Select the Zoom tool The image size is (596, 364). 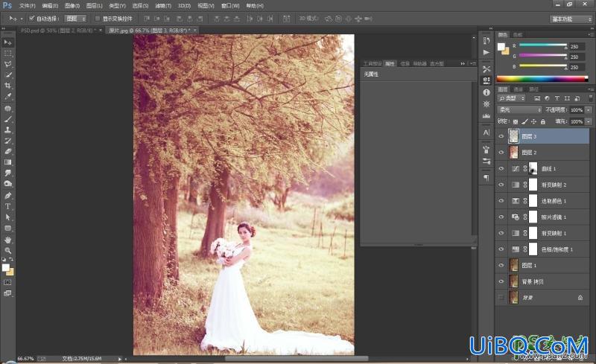[x=7, y=250]
